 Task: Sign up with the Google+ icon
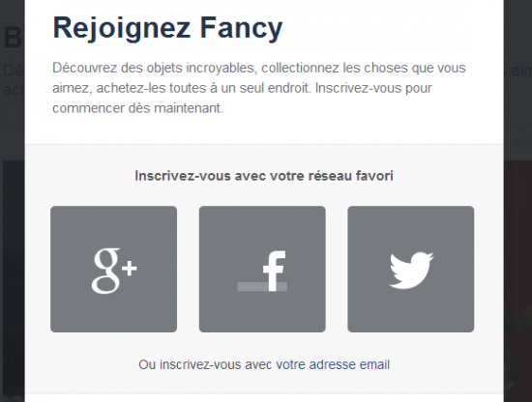point(114,271)
